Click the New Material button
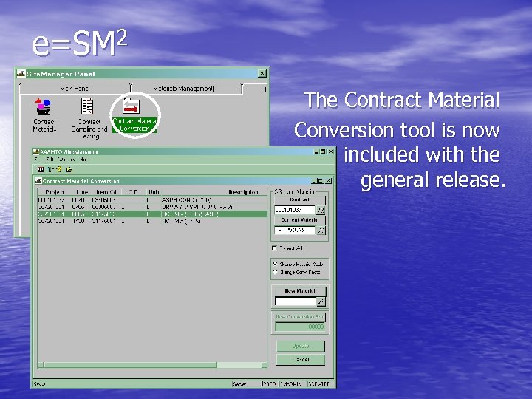 [x=300, y=291]
